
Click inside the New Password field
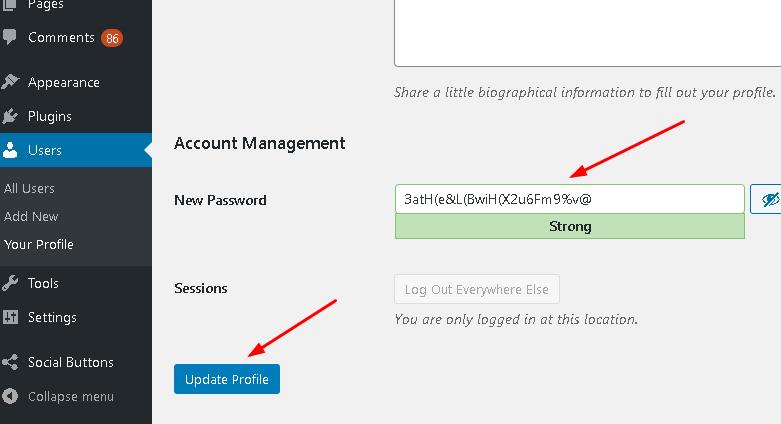[x=569, y=199]
